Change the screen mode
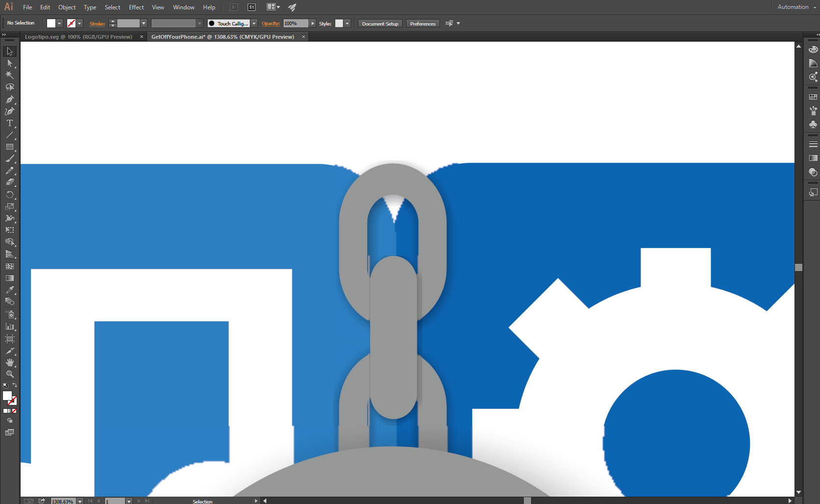 tap(10, 432)
